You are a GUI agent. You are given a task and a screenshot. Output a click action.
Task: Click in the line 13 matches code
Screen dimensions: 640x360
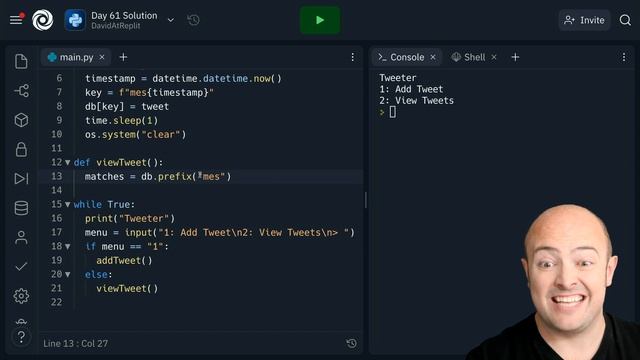[x=158, y=176]
